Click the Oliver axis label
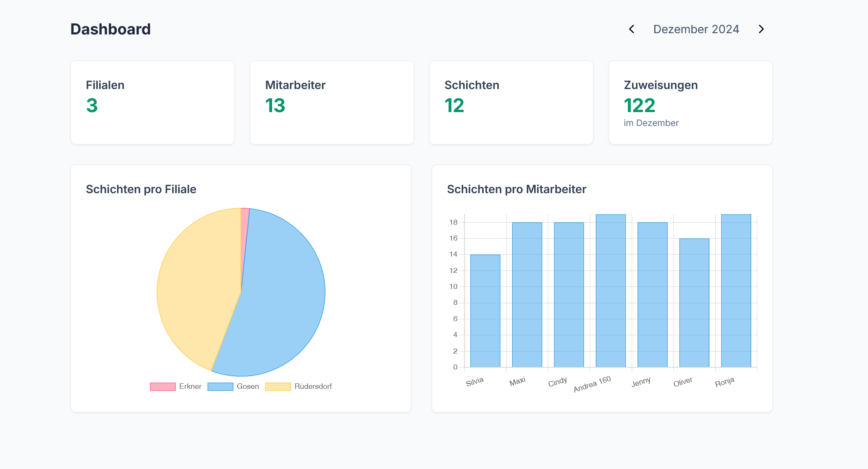Image resolution: width=868 pixels, height=469 pixels. point(683,382)
